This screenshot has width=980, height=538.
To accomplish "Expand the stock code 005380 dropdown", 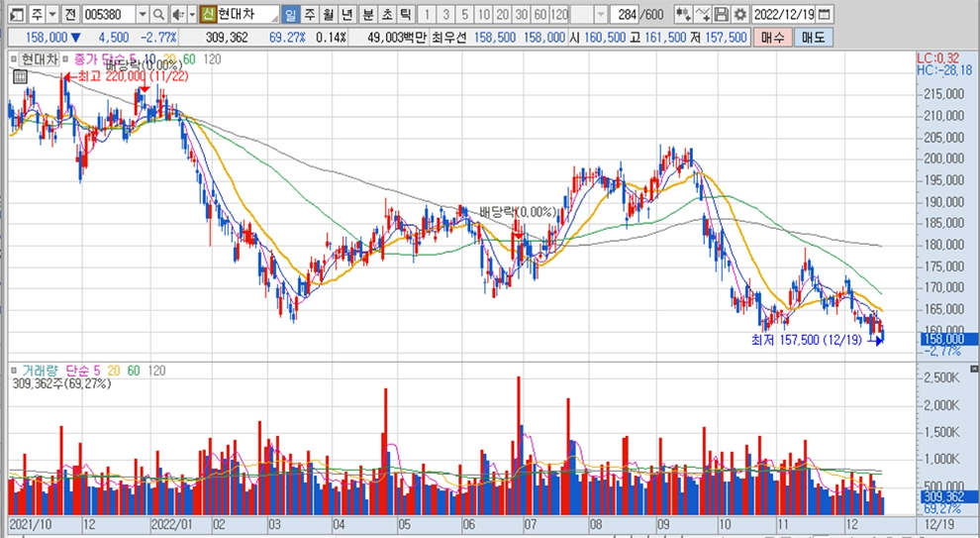I will coord(142,15).
